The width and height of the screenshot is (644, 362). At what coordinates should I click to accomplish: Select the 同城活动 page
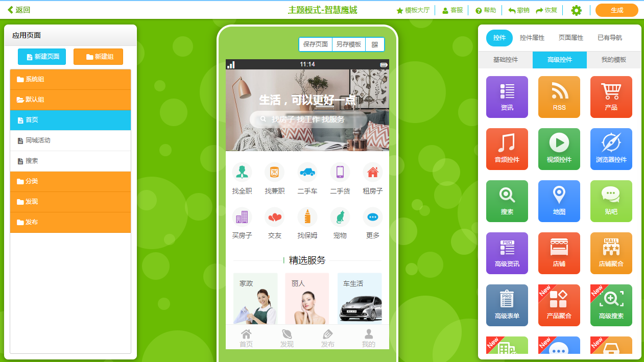(70, 140)
